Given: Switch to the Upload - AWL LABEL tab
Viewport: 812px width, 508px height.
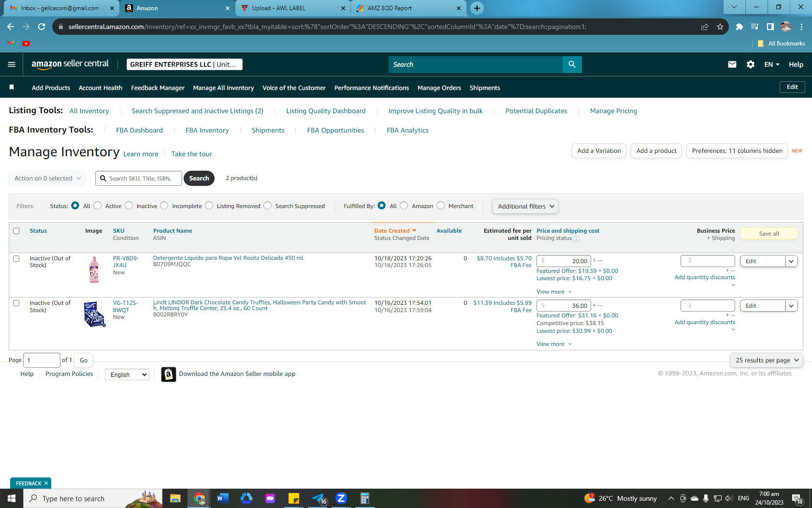Looking at the screenshot, I should pos(294,8).
